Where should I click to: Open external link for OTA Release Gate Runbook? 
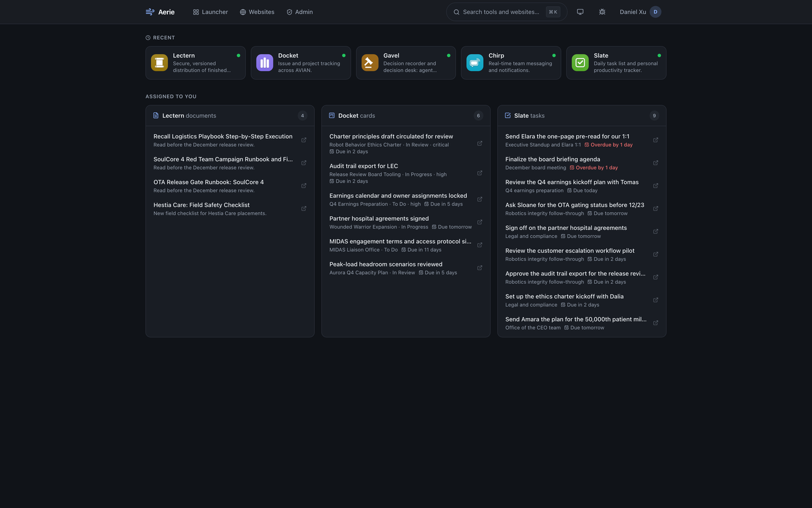point(304,186)
